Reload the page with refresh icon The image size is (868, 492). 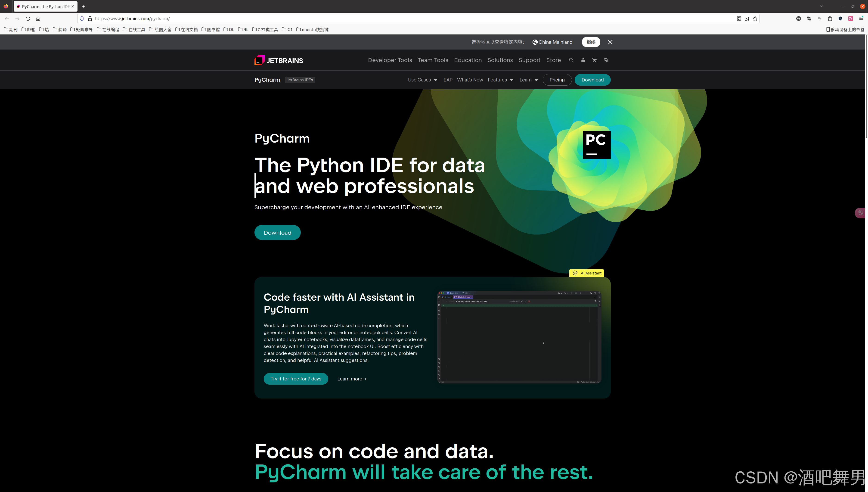pos(28,19)
